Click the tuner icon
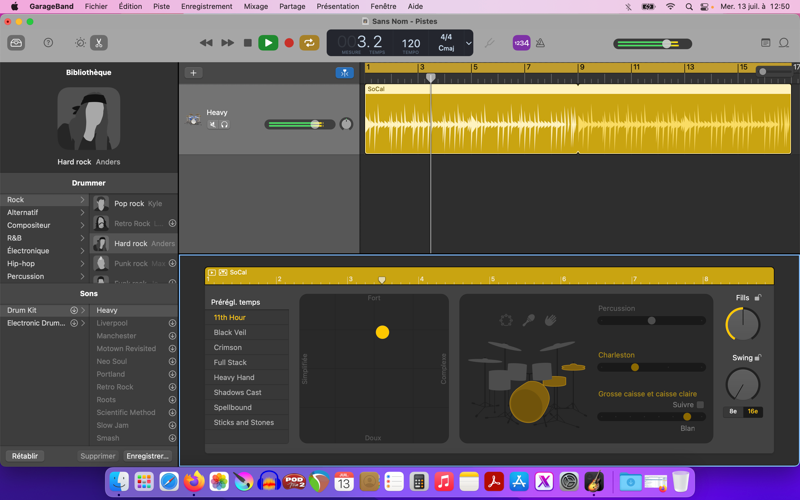Screen dimensions: 800x500 [x=489, y=43]
